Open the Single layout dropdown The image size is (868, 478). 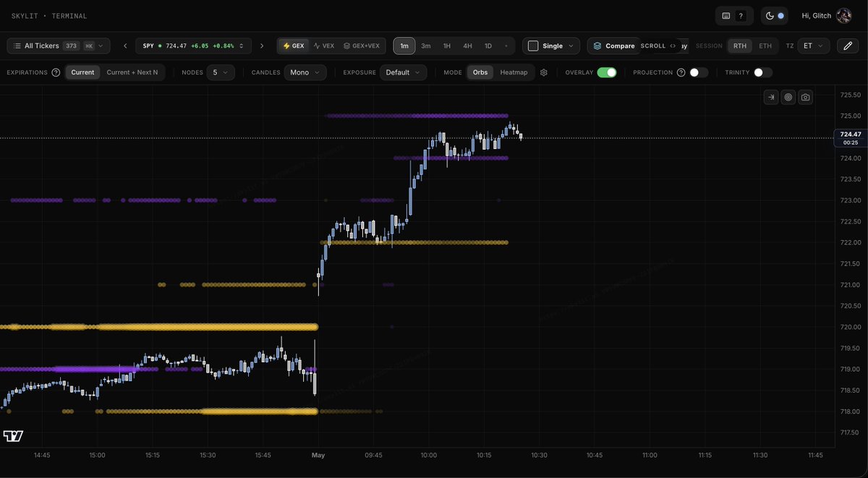click(551, 46)
